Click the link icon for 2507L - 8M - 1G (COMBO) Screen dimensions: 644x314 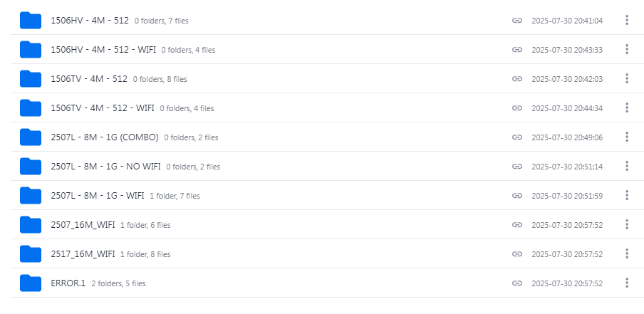coord(518,137)
